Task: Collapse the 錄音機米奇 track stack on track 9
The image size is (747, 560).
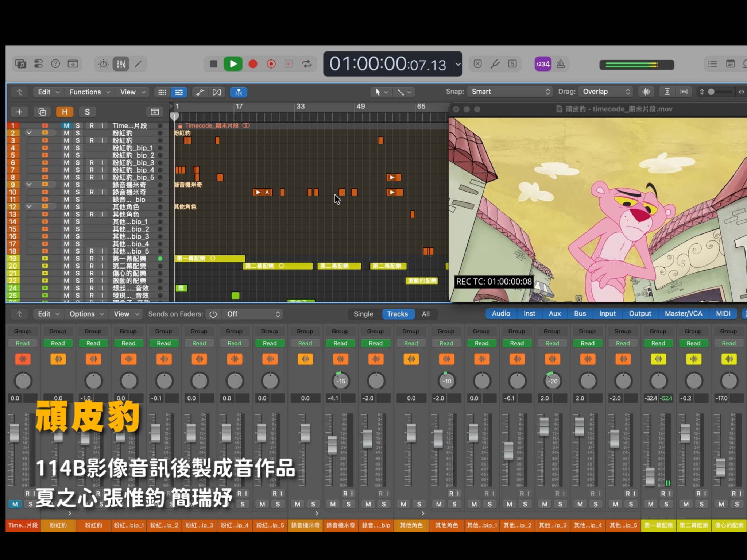Action: tap(29, 185)
